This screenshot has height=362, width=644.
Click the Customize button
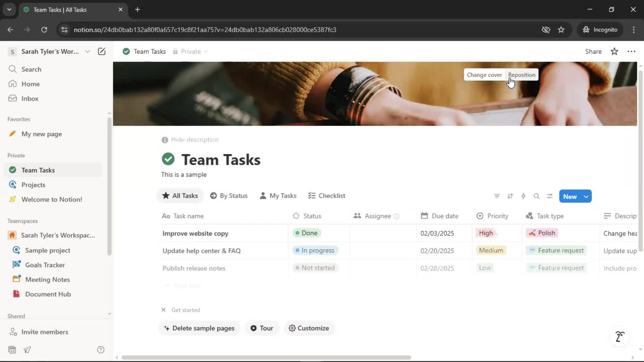[309, 328]
